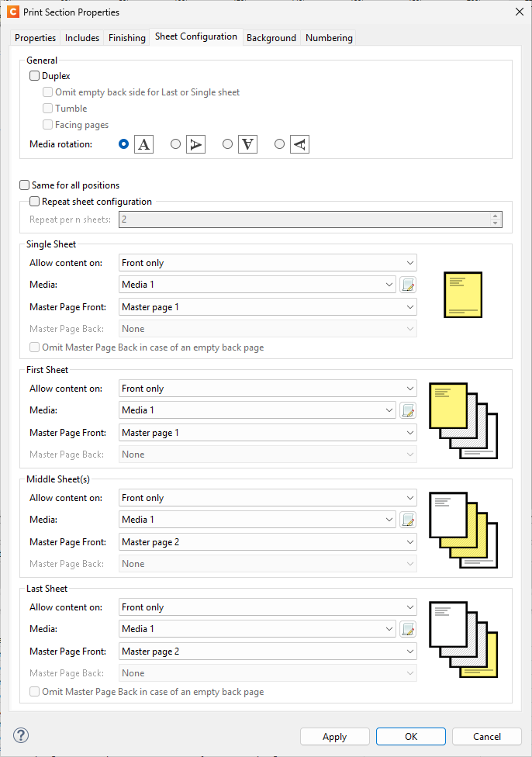
Task: Click the edit media icon in First Sheet
Action: point(408,410)
